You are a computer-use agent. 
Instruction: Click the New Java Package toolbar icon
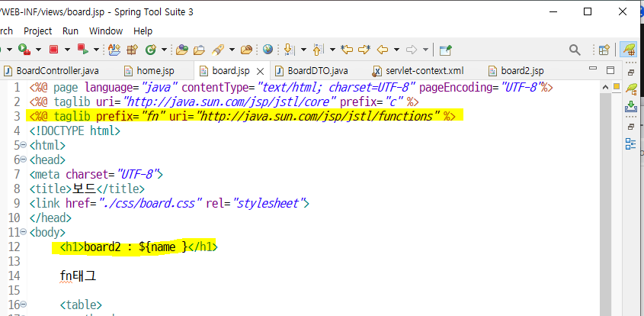click(114, 50)
